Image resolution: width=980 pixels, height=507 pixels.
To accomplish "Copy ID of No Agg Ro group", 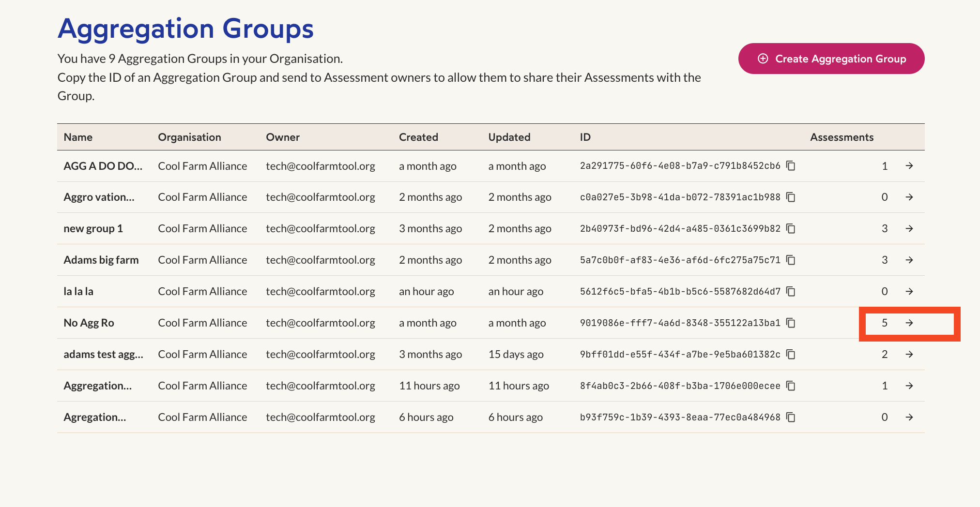I will click(x=791, y=323).
